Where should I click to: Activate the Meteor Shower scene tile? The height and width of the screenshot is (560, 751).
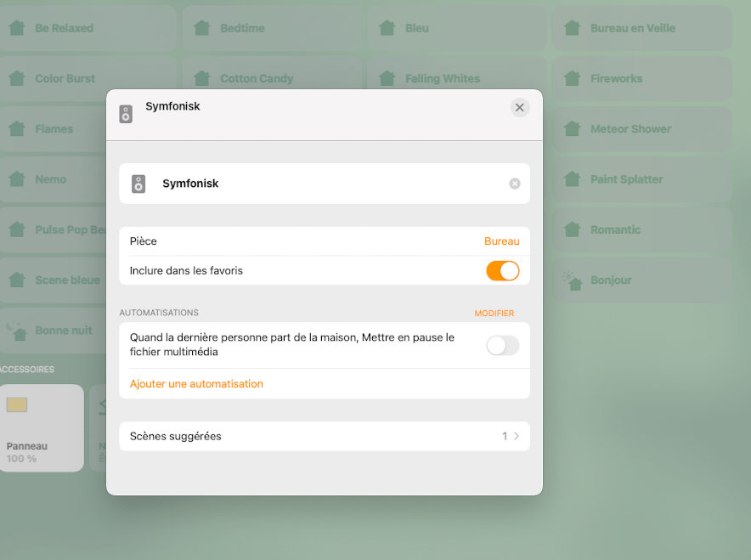pyautogui.click(x=641, y=129)
